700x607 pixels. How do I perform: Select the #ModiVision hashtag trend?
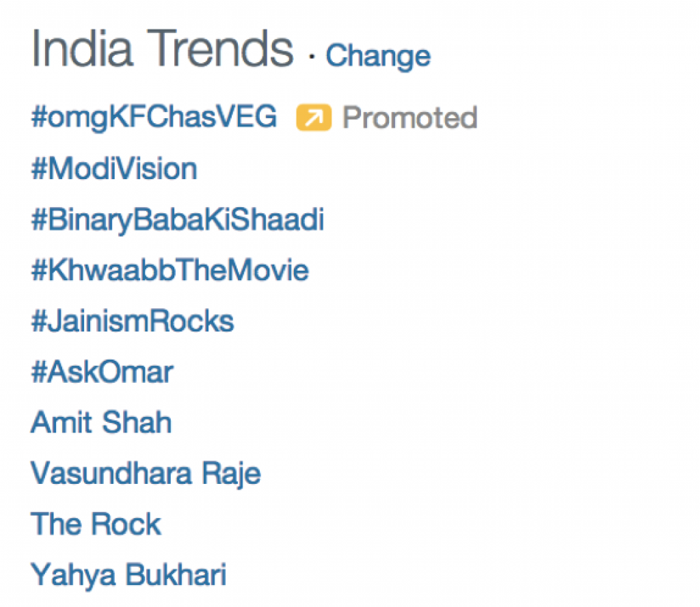114,169
